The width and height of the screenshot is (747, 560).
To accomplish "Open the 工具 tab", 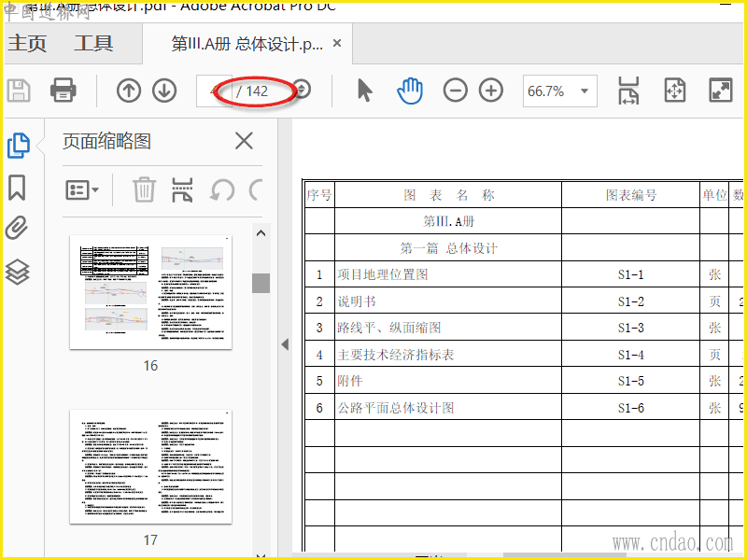I will click(x=93, y=44).
